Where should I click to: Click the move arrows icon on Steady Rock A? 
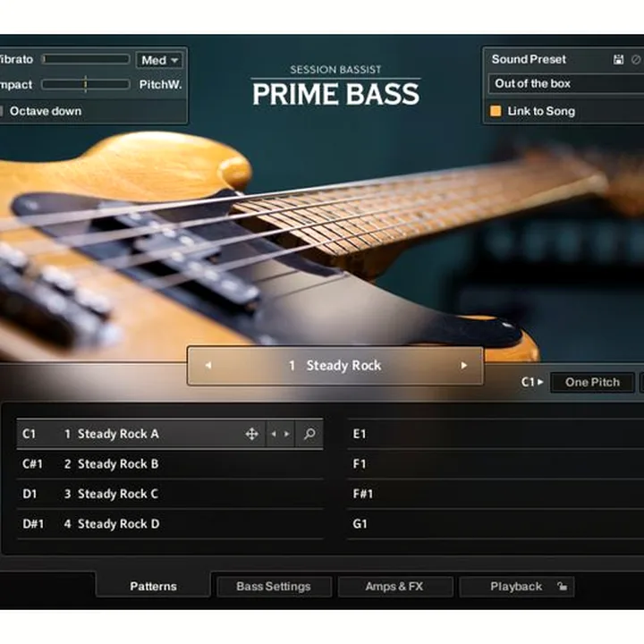click(251, 434)
